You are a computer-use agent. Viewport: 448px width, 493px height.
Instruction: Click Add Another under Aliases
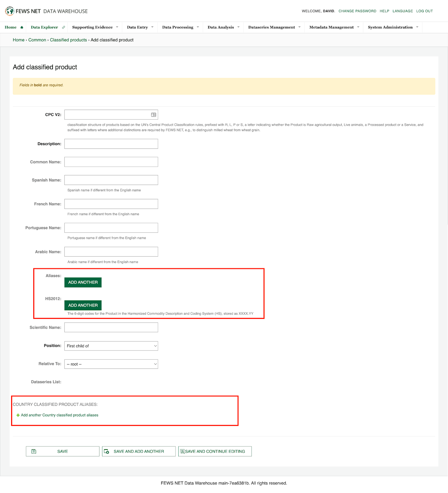tap(83, 282)
